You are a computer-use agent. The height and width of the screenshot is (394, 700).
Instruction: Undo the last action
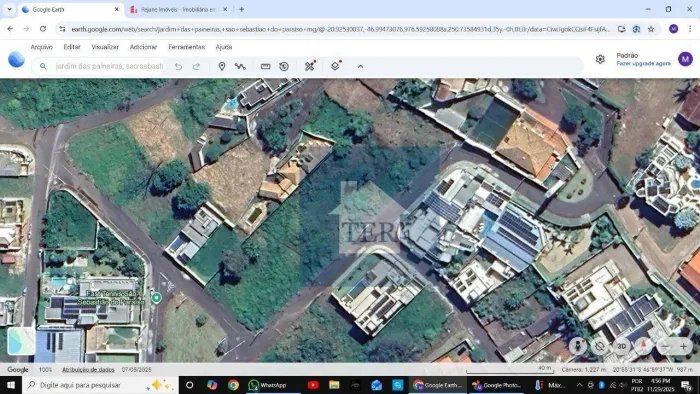178,66
